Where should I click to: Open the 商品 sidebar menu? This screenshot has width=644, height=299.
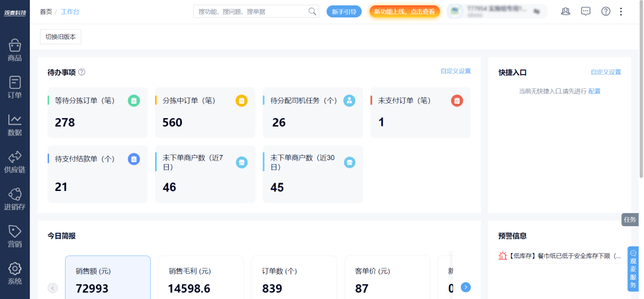(15, 50)
